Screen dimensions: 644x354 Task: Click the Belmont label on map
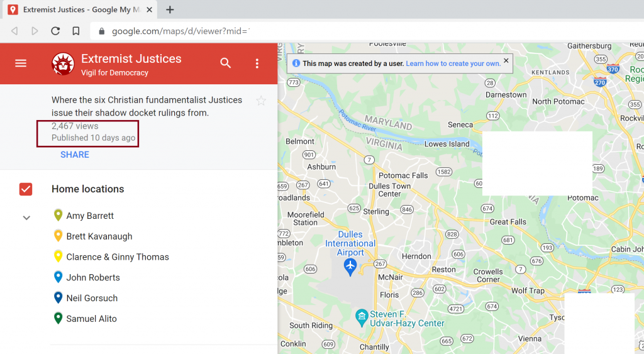tap(300, 141)
